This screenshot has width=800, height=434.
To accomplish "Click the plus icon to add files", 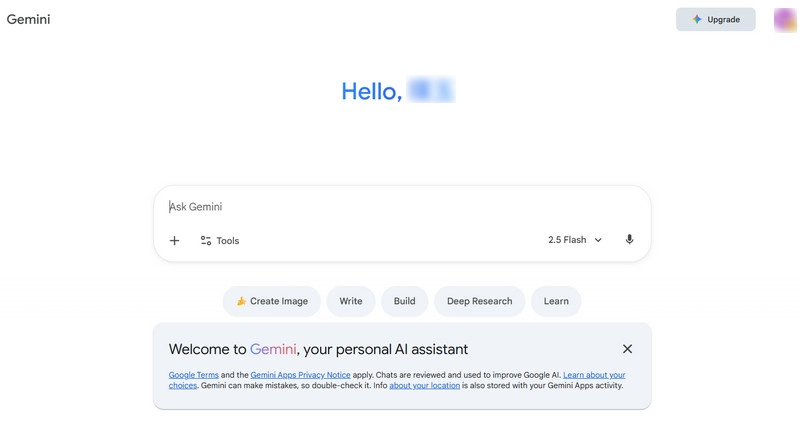I will [x=174, y=241].
